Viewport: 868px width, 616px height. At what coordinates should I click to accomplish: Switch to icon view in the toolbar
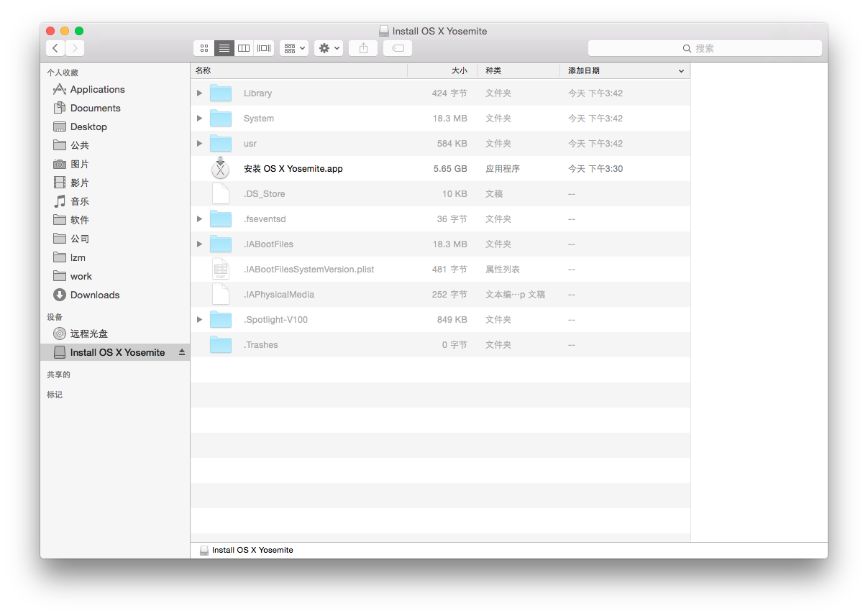204,48
